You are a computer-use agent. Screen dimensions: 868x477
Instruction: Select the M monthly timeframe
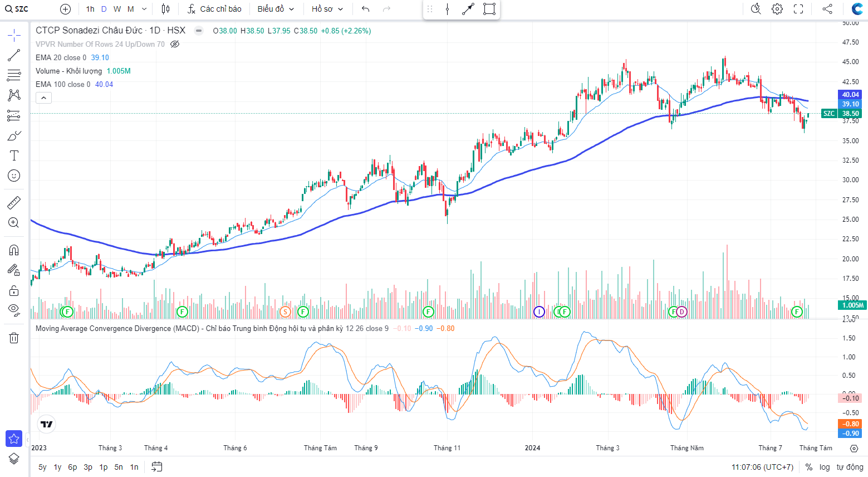[x=130, y=9]
